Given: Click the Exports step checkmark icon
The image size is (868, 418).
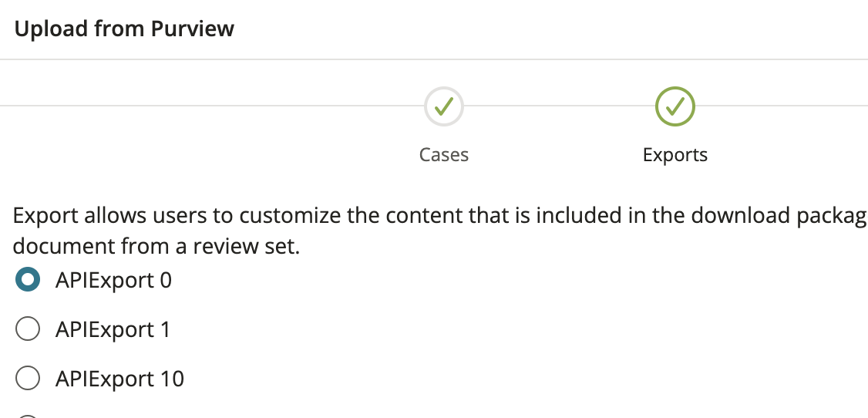Looking at the screenshot, I should 675,106.
